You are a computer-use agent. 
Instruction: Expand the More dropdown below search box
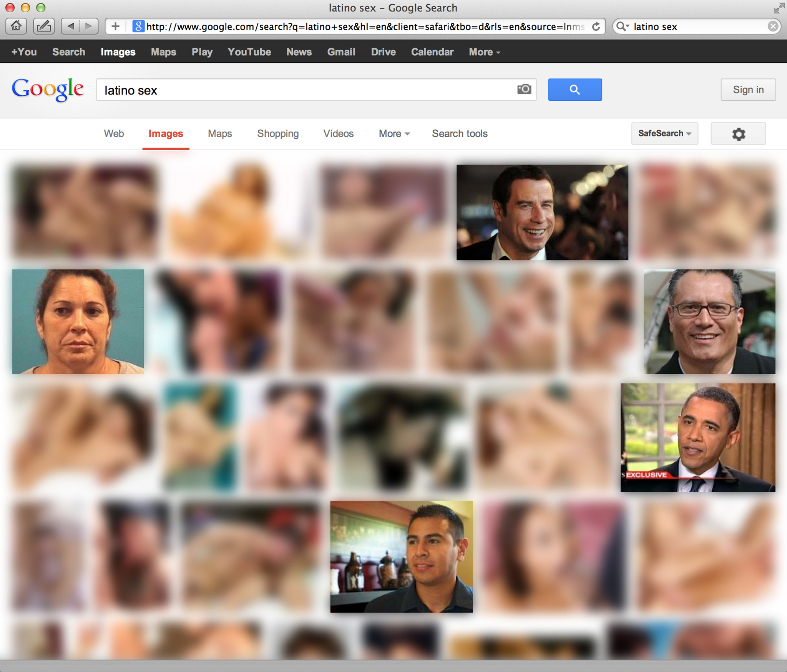pos(394,133)
